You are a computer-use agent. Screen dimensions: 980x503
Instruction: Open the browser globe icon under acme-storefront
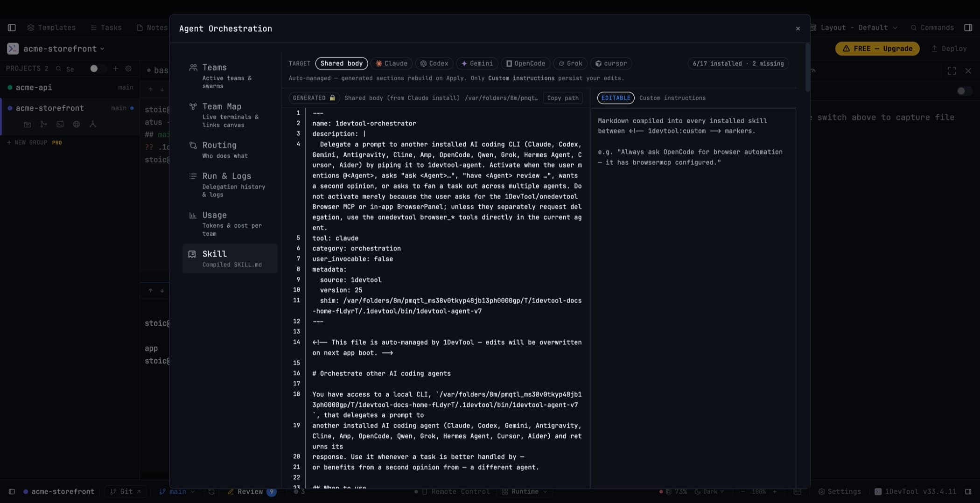77,124
